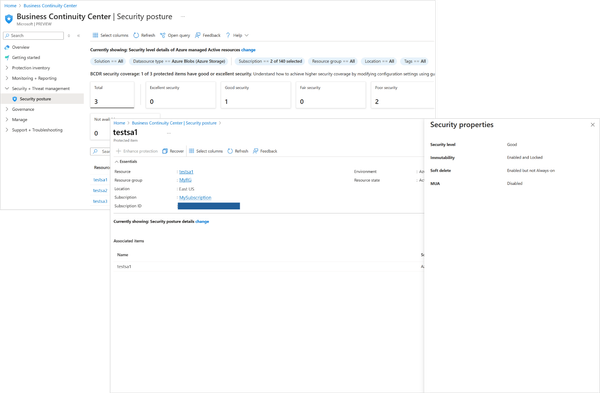600x393 pixels.
Task: Collapse the Essentials section
Action: tap(117, 161)
